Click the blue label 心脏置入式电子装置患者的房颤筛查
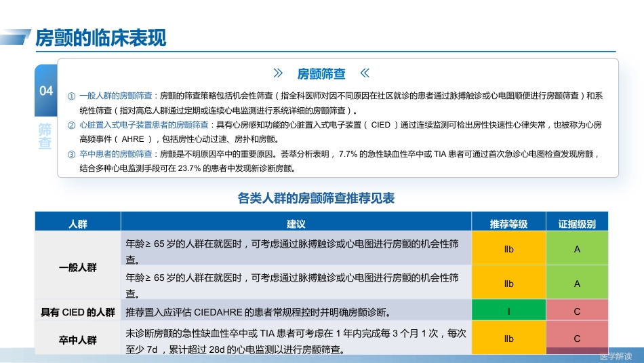The width and height of the screenshot is (644, 363). click(x=144, y=125)
